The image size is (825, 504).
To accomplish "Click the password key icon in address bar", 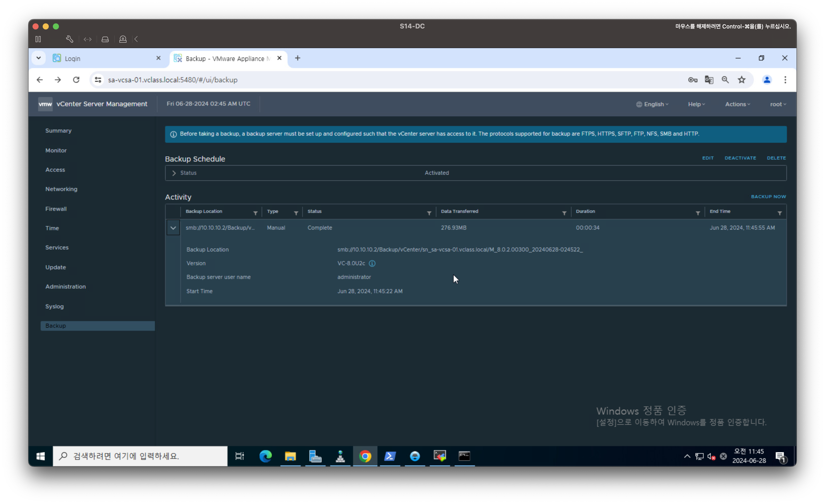I will 692,80.
